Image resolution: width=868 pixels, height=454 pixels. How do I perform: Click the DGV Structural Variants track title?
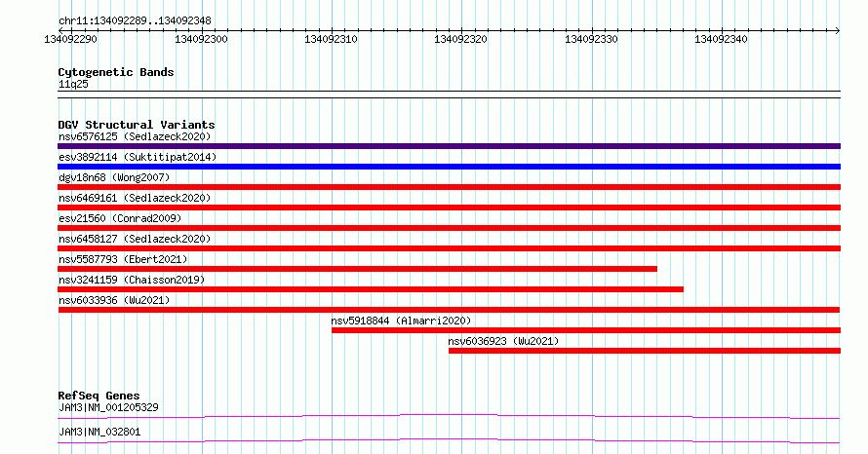[x=137, y=125]
